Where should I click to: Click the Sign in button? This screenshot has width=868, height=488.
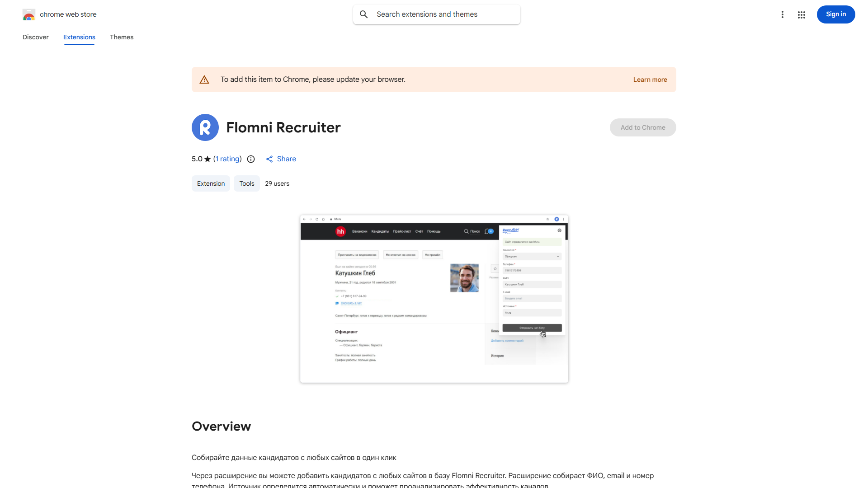835,14
